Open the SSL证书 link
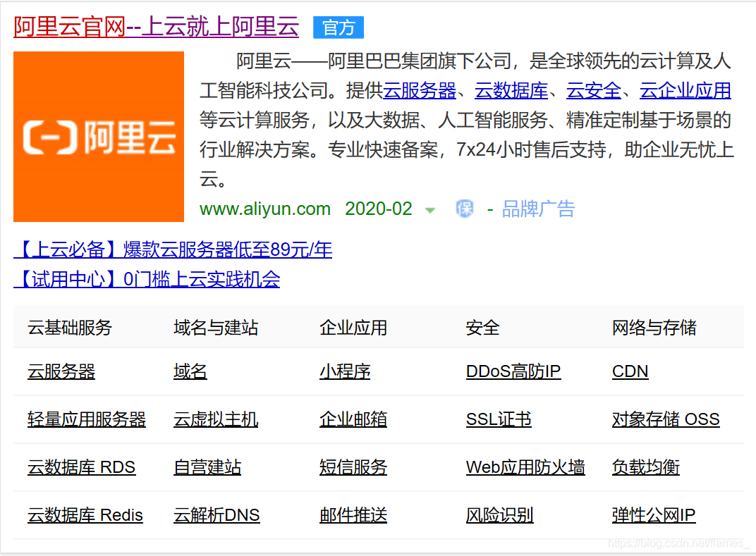Screen dimensions: 756x556 point(499,419)
